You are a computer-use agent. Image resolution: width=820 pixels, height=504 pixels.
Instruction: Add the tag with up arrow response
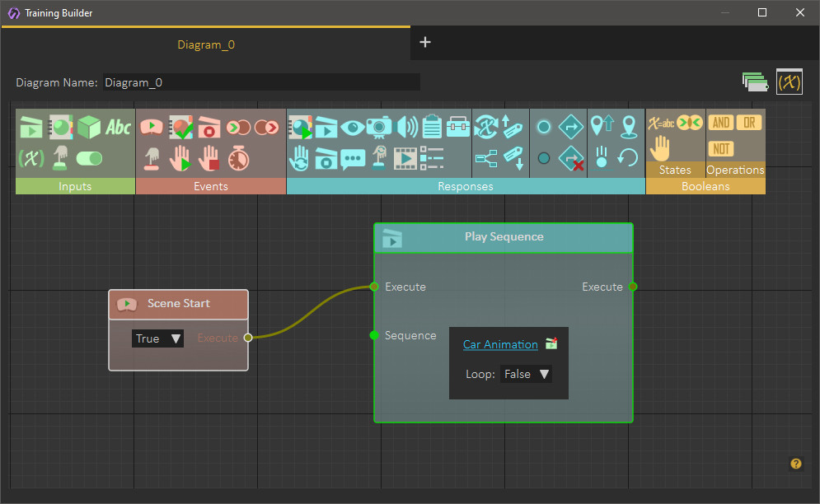pyautogui.click(x=512, y=127)
